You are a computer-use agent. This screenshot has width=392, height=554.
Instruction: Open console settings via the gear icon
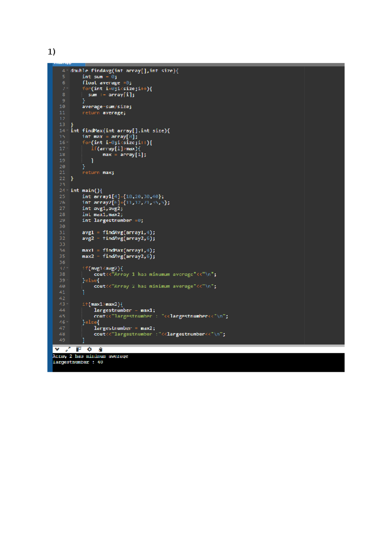coord(90,350)
